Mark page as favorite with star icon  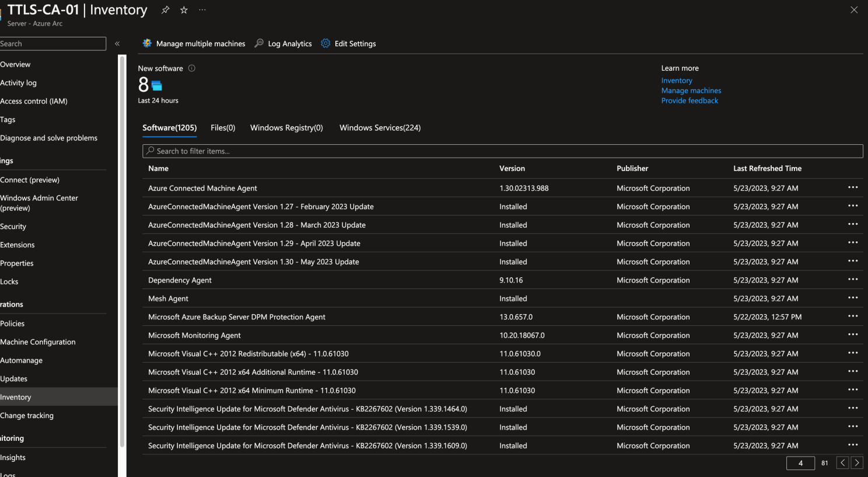tap(184, 10)
